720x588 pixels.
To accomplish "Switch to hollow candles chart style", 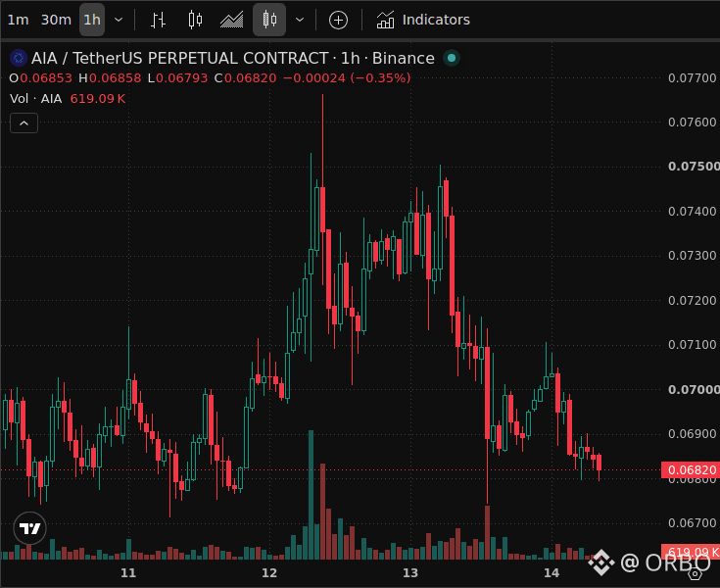I will [x=195, y=20].
